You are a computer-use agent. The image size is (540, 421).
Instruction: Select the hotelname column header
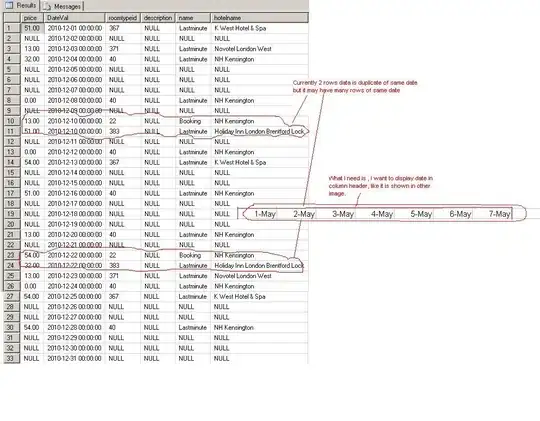[260, 18]
